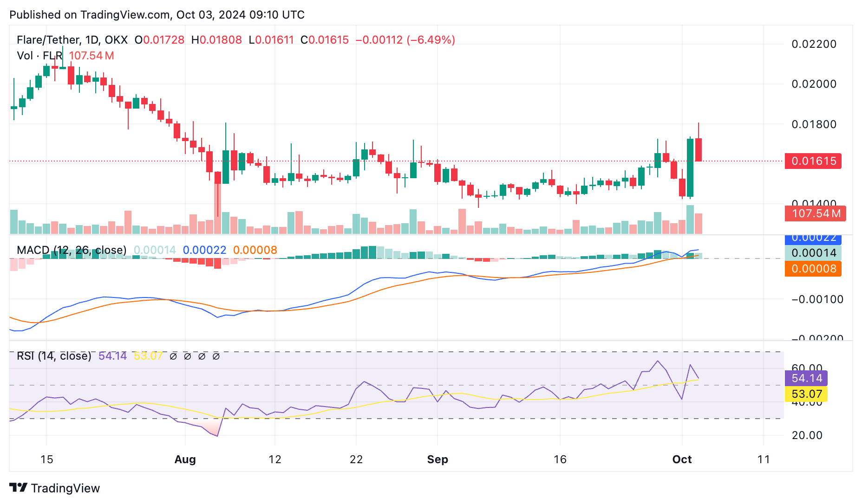The image size is (862, 504).
Task: Click the high value H0.01808
Action: (216, 40)
